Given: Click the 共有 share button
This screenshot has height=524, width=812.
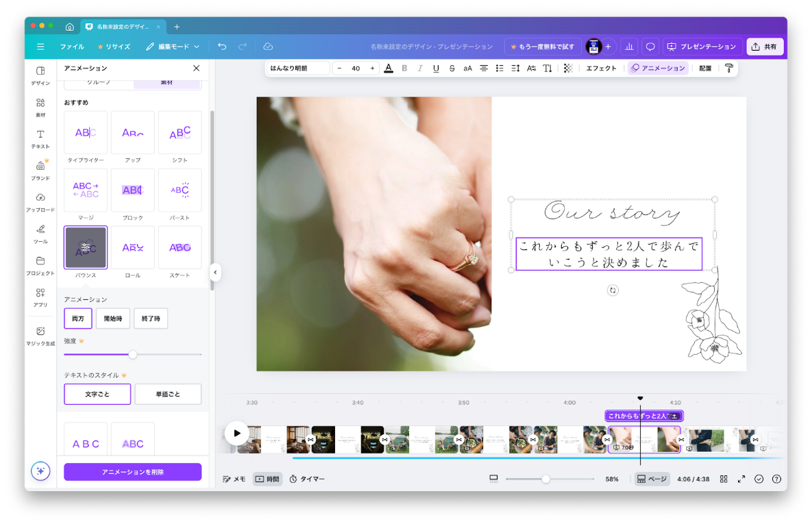Looking at the screenshot, I should [764, 47].
